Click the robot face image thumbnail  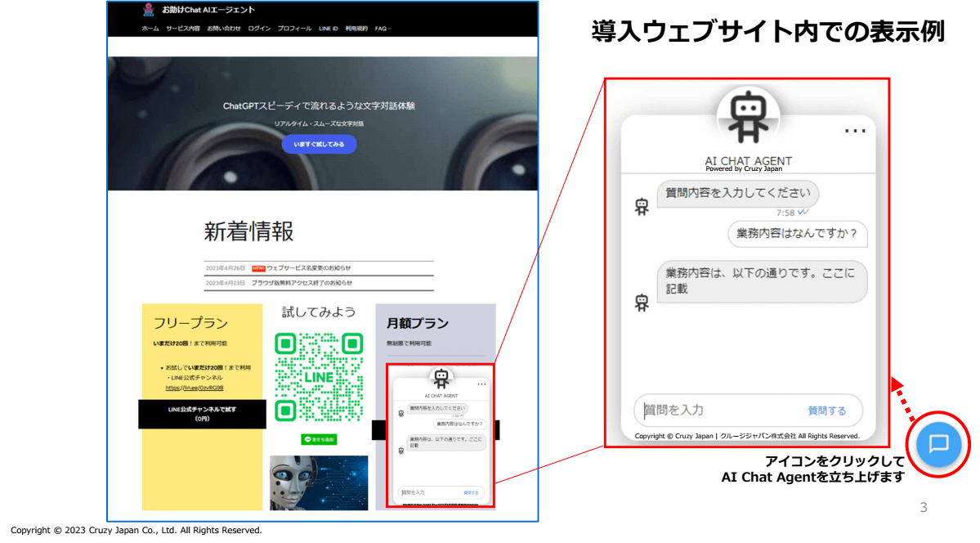pyautogui.click(x=319, y=482)
